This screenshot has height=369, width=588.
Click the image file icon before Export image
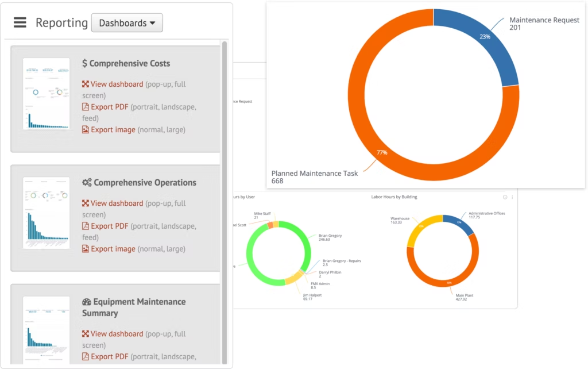[86, 130]
